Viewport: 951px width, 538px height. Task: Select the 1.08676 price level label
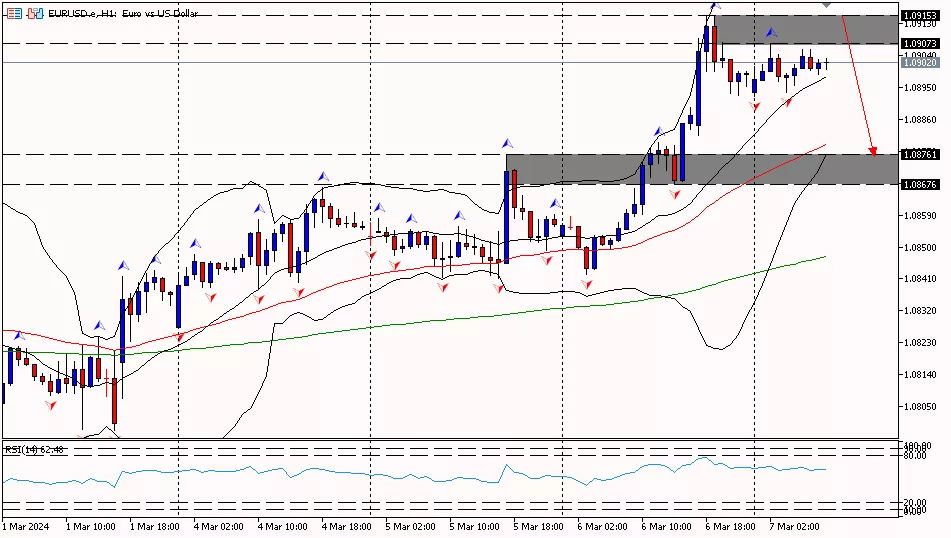(920, 184)
